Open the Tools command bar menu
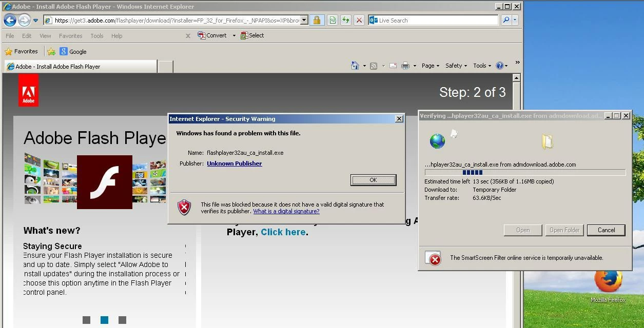 pos(482,66)
